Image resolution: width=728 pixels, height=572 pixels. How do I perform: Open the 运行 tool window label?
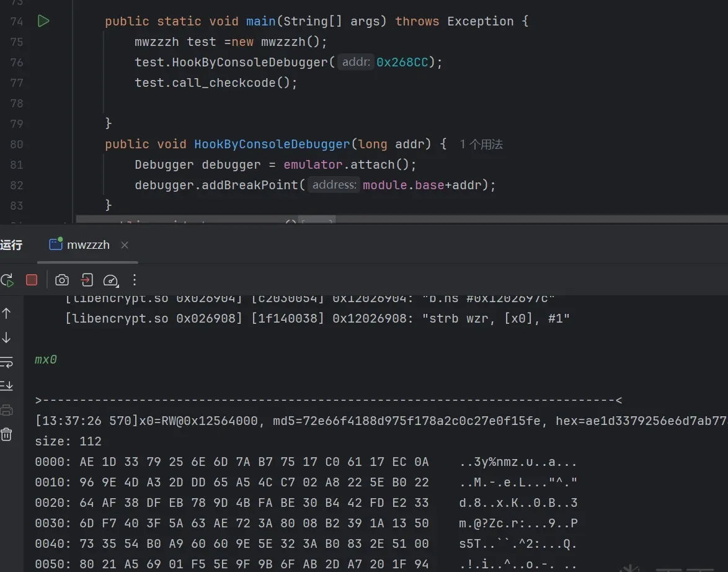[x=11, y=245]
